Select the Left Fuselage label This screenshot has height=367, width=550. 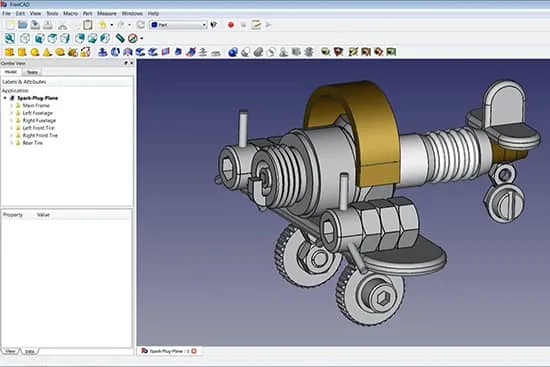[38, 113]
